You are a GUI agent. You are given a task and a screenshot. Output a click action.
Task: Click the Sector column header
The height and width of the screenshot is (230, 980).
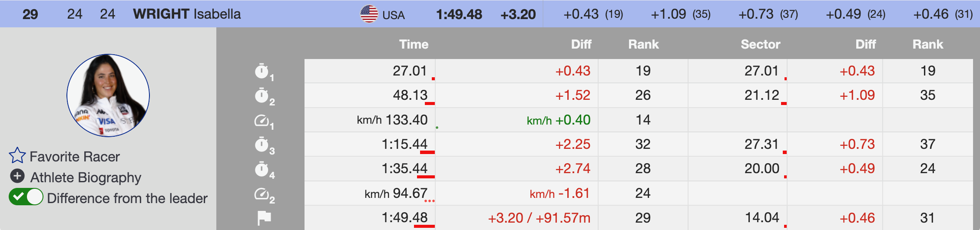(x=760, y=44)
